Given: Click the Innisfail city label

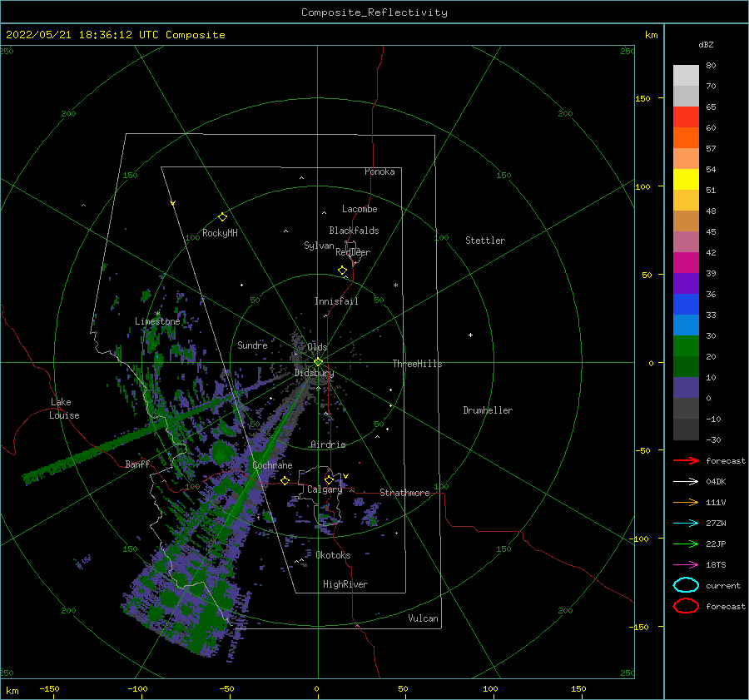Looking at the screenshot, I should coord(336,301).
